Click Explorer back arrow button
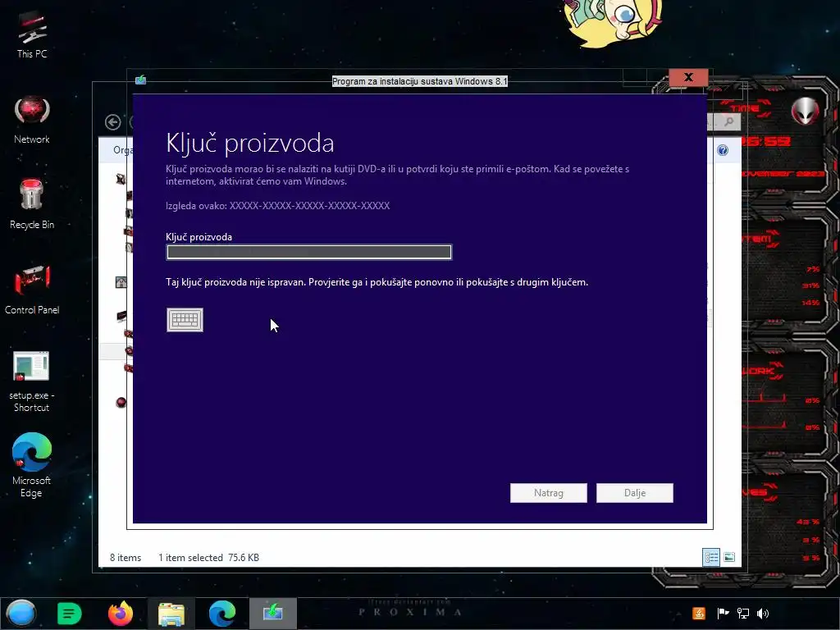 click(x=112, y=122)
